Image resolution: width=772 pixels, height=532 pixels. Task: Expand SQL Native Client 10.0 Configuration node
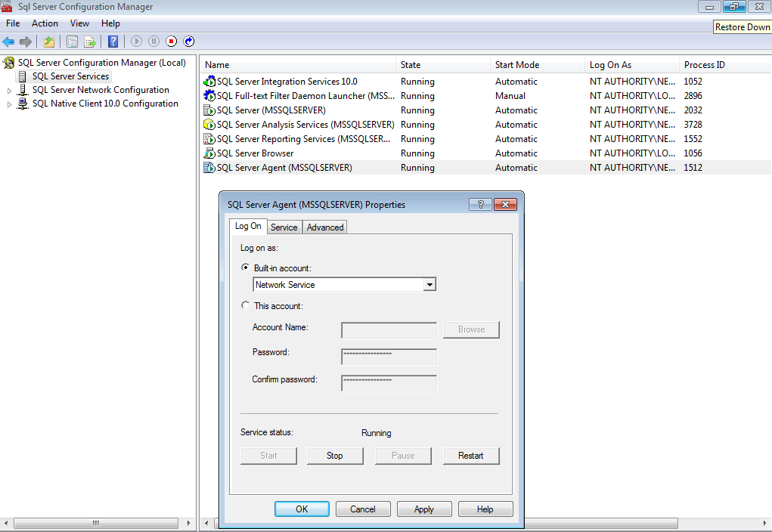coord(9,104)
